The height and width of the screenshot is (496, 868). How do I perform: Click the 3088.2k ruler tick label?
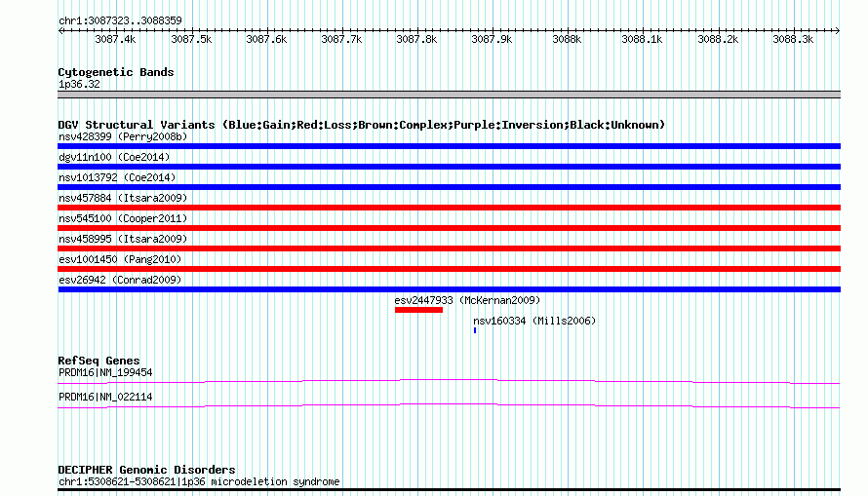[718, 39]
